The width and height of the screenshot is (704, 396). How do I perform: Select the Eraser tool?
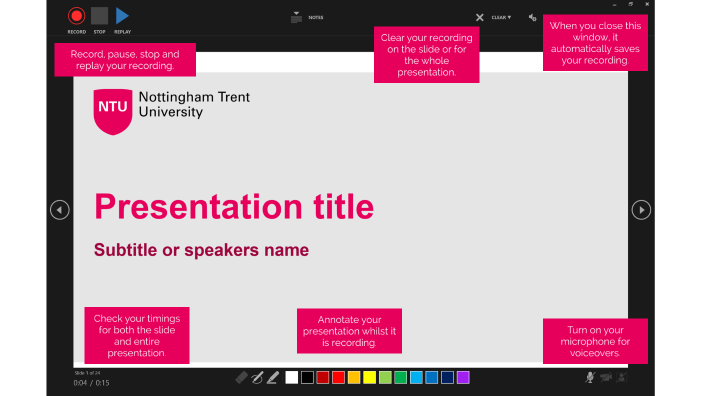242,378
